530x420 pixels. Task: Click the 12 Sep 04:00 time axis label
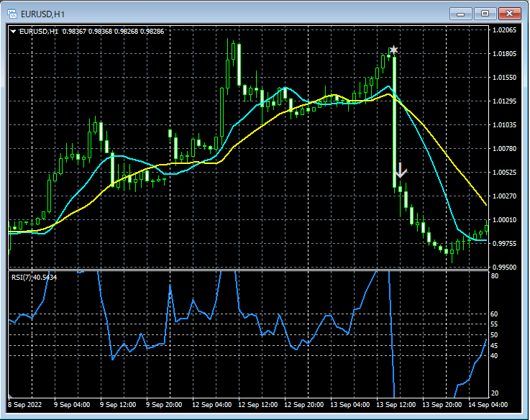pos(211,405)
